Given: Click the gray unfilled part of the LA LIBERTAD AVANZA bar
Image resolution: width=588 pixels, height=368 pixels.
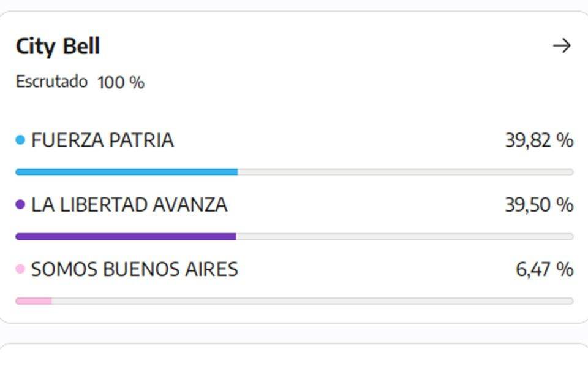Looking at the screenshot, I should tap(405, 237).
